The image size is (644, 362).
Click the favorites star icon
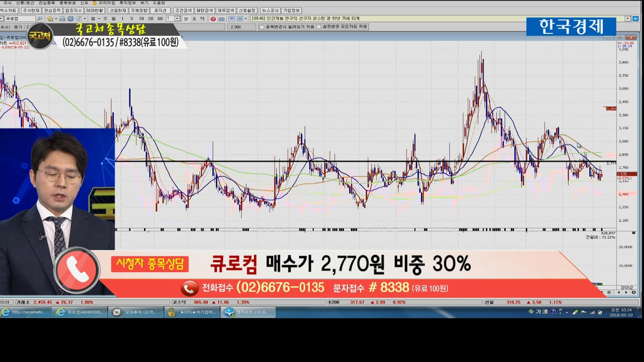point(49,19)
